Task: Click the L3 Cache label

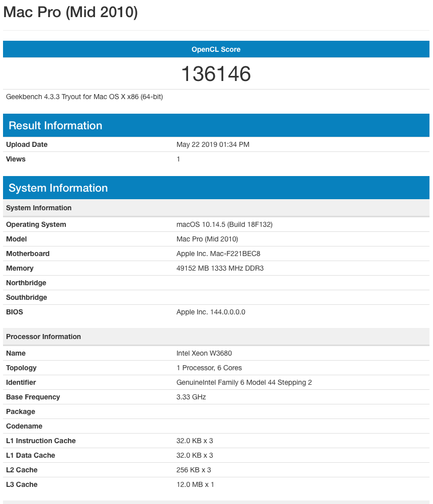Action: (x=22, y=484)
